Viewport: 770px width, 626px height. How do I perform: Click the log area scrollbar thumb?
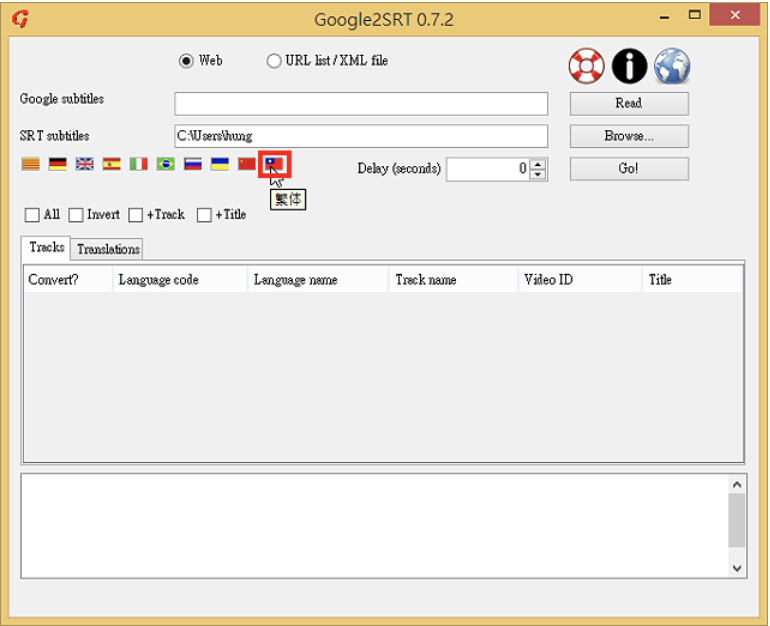[x=737, y=520]
